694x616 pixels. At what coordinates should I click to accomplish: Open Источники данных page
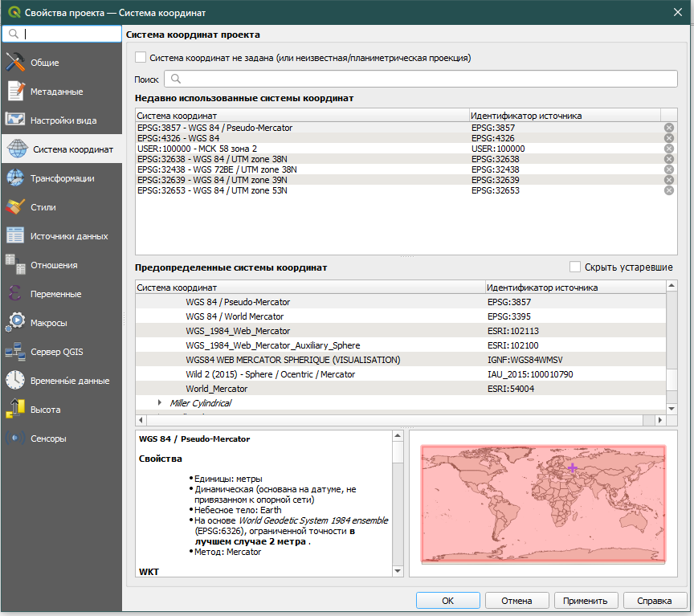pyautogui.click(x=68, y=236)
